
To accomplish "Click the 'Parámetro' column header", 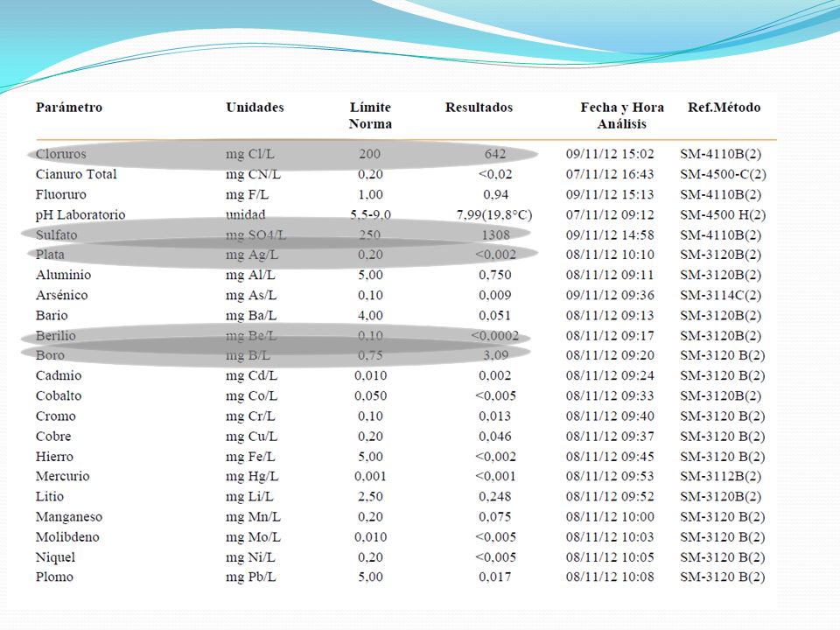I will (x=68, y=108).
